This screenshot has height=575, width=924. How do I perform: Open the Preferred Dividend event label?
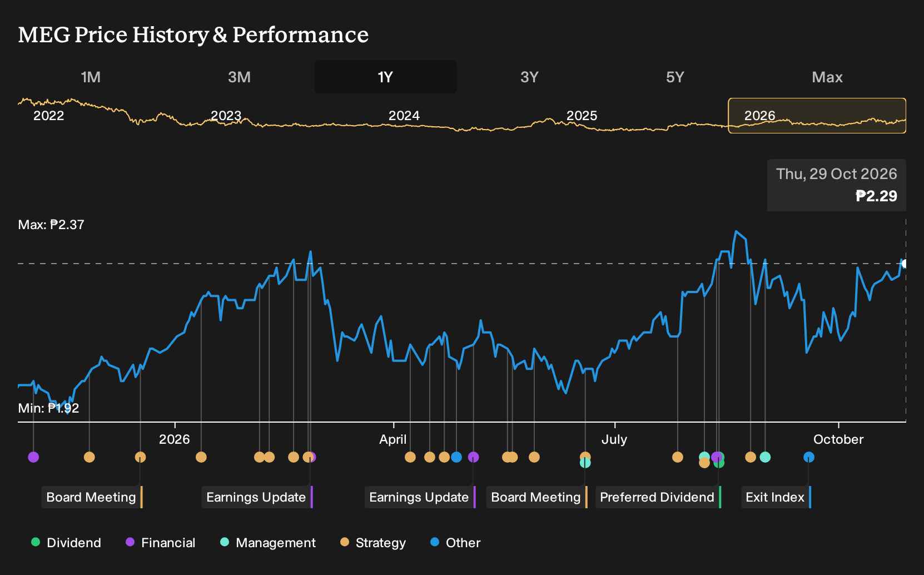pyautogui.click(x=658, y=497)
